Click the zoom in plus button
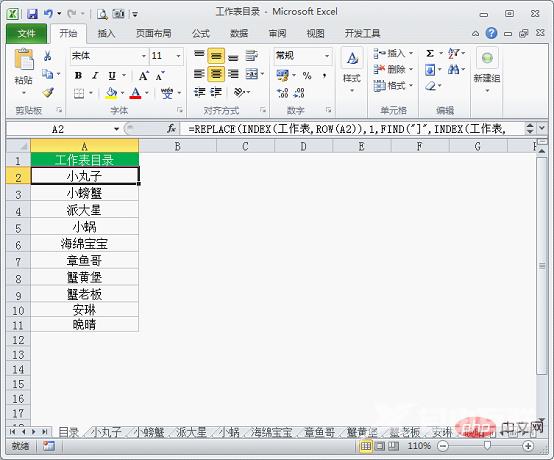Image resolution: width=554 pixels, height=460 pixels. pos(528,446)
